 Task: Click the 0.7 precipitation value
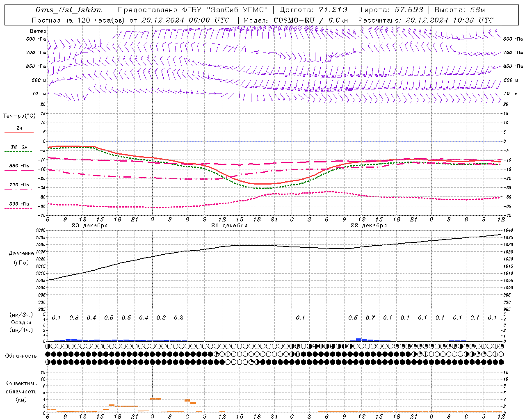tap(370, 317)
